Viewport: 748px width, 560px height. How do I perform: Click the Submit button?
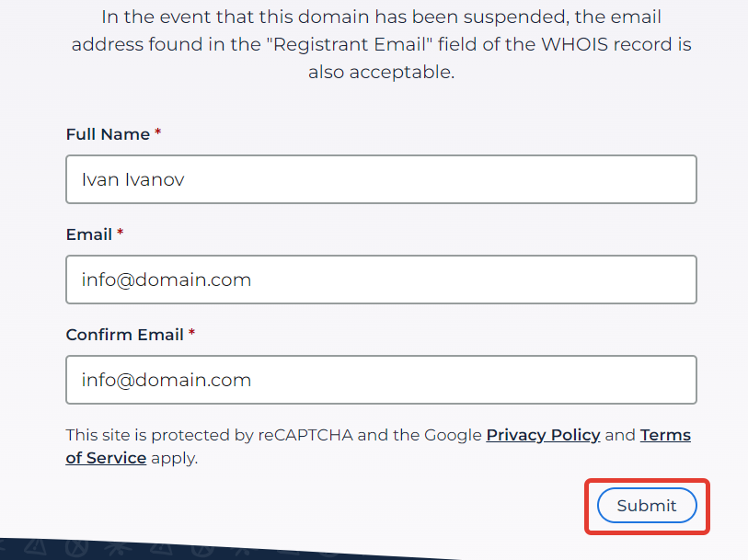[x=647, y=505]
